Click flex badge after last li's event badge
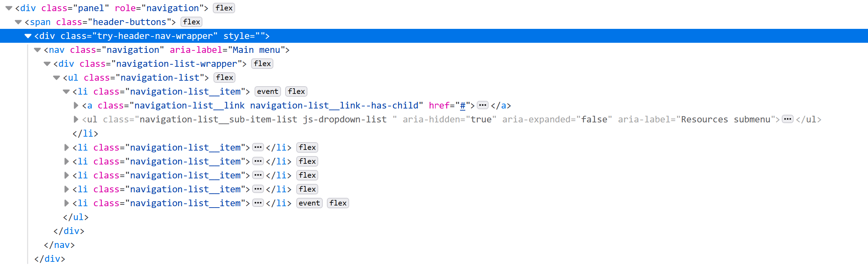This screenshot has width=868, height=266. click(x=338, y=203)
